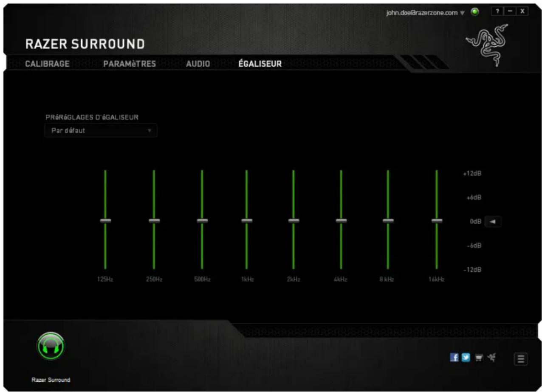Click the green online status indicator
This screenshot has height=392, width=542.
[475, 12]
